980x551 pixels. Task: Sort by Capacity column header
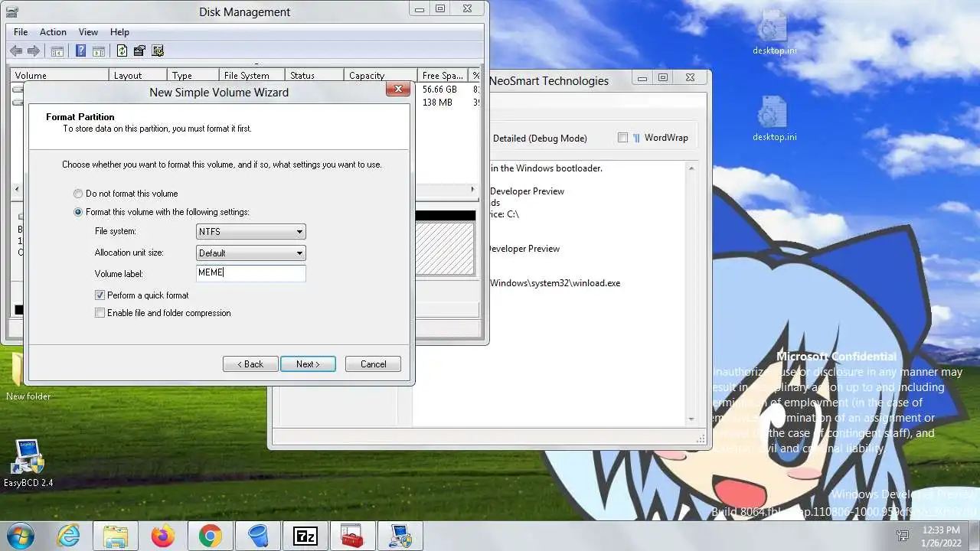tap(381, 75)
